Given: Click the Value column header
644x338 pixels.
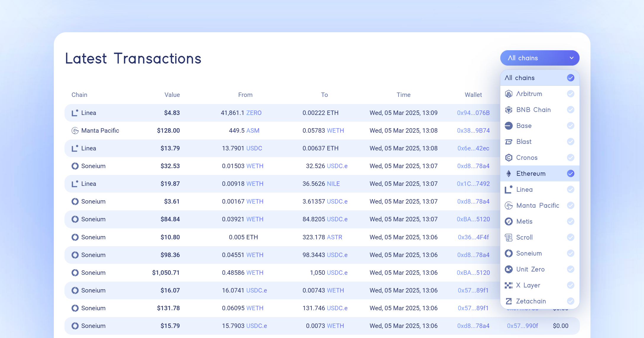Looking at the screenshot, I should point(172,95).
